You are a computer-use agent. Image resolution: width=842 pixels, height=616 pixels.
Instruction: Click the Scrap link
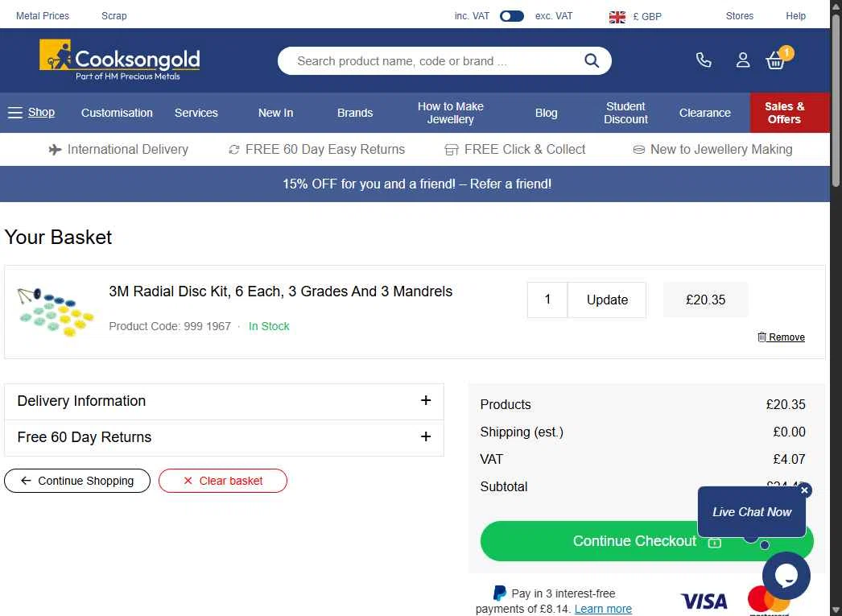click(x=114, y=16)
